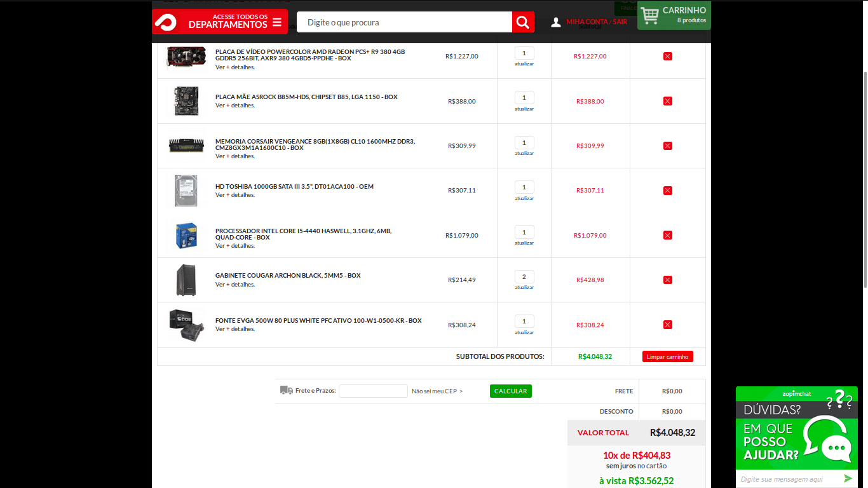Click the Limpar carrinho button
The width and height of the screenshot is (868, 488).
(667, 356)
